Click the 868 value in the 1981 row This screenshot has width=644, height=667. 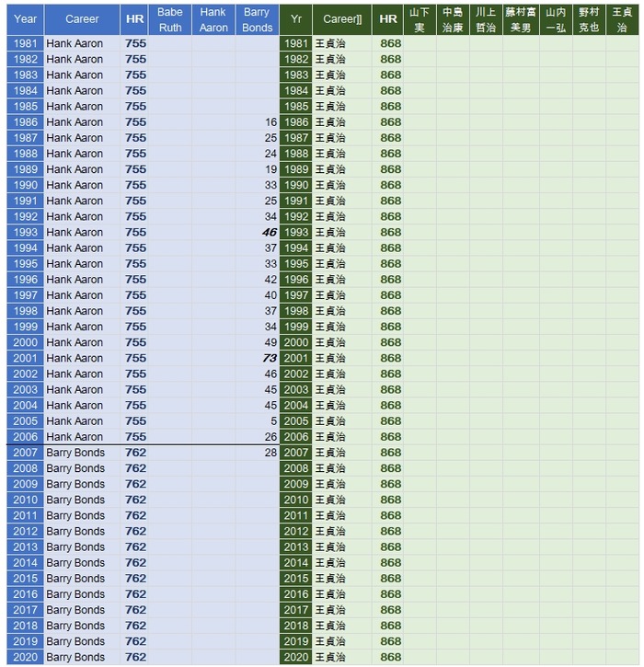pos(390,43)
